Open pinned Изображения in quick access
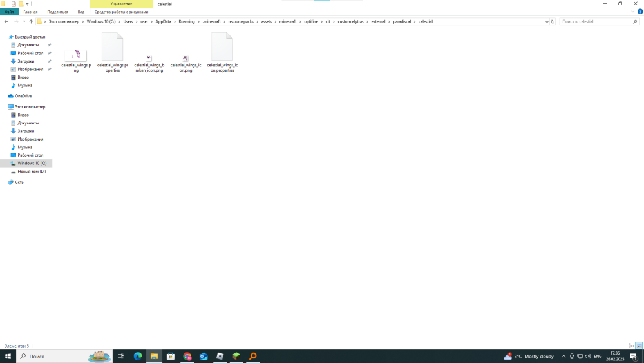 [x=30, y=69]
